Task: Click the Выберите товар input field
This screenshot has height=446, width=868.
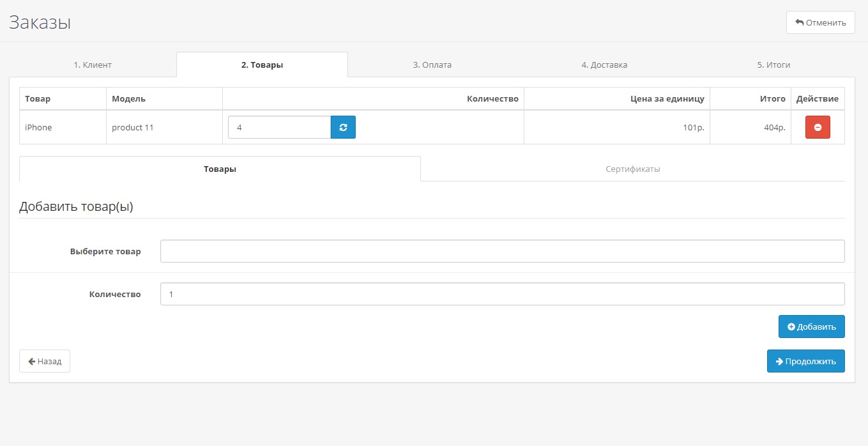Action: tap(502, 251)
